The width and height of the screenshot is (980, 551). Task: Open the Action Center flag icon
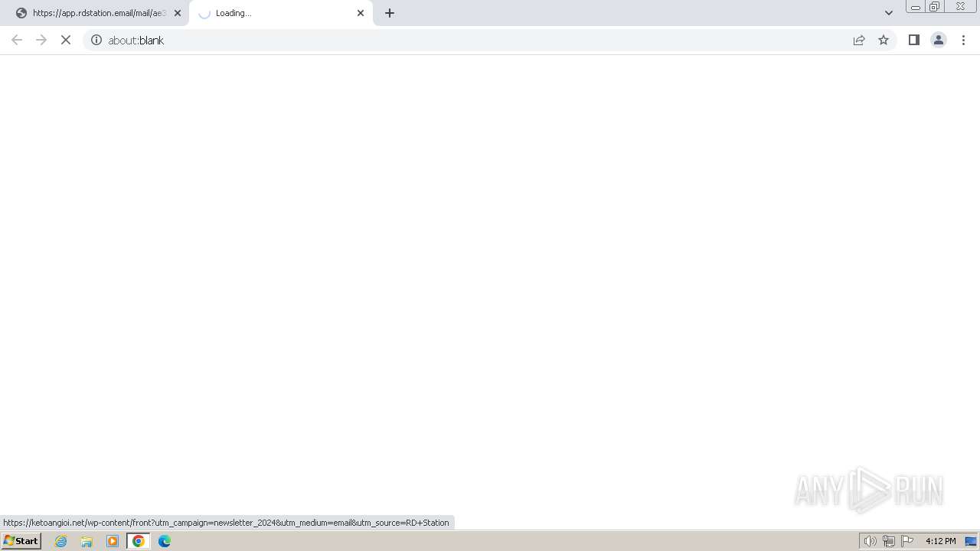907,541
